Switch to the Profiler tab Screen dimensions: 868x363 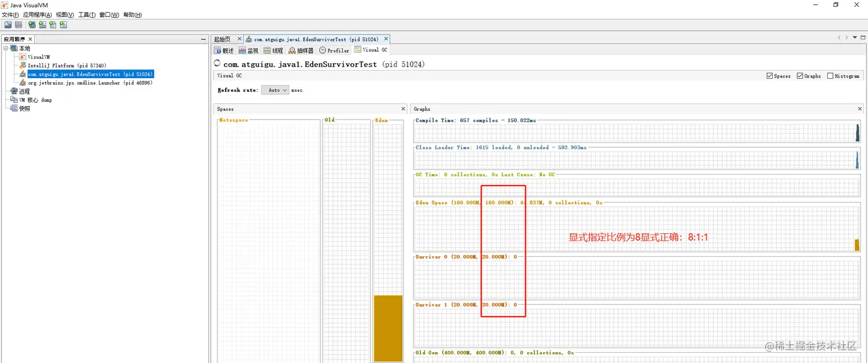[x=335, y=51]
